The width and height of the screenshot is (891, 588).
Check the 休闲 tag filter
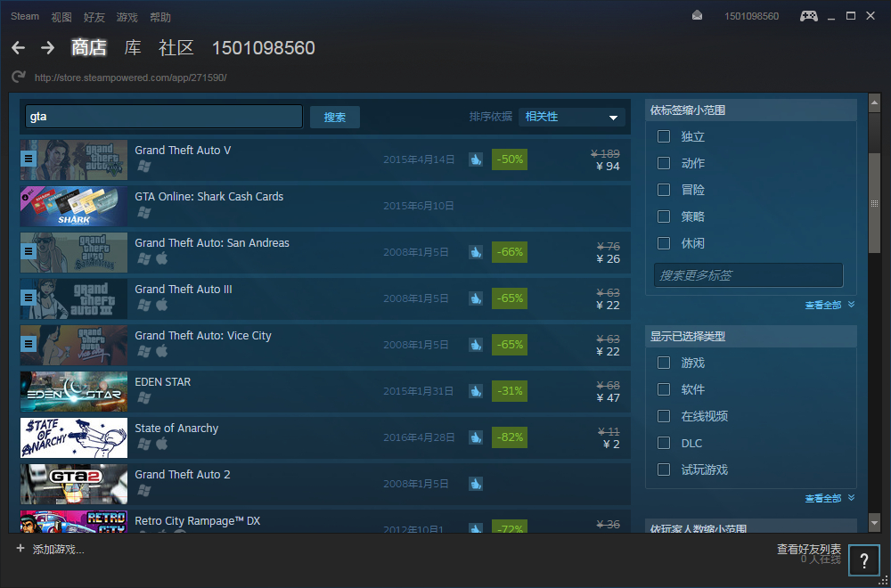[664, 243]
